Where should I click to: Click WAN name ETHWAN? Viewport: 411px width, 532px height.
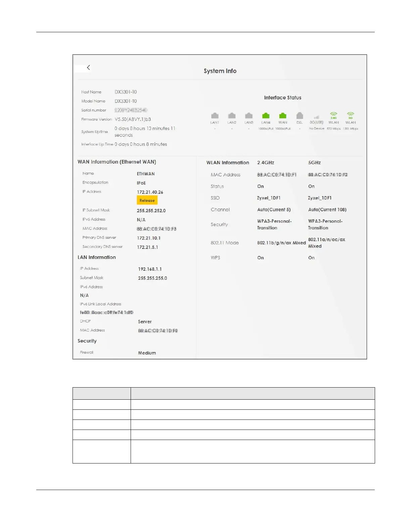[x=146, y=174]
